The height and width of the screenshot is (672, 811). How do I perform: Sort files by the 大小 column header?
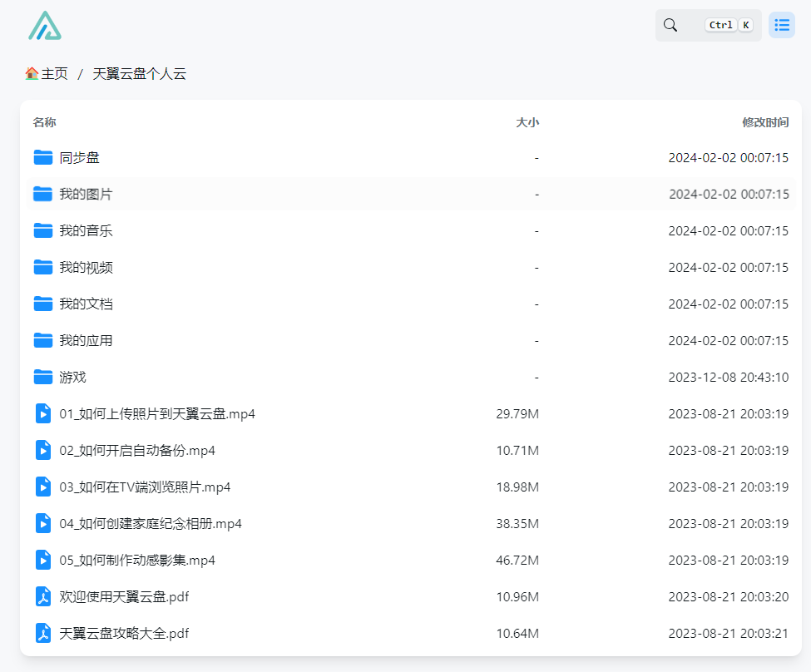(x=527, y=122)
